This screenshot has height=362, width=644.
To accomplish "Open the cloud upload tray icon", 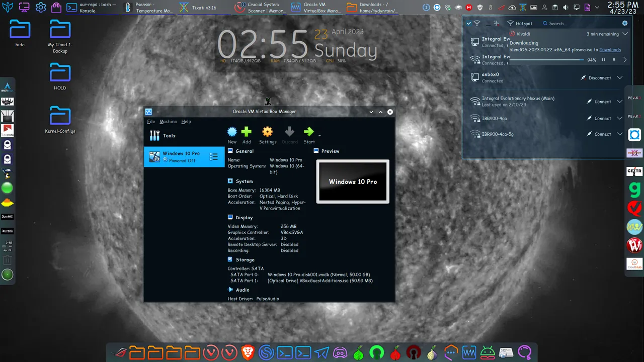I will [x=512, y=8].
